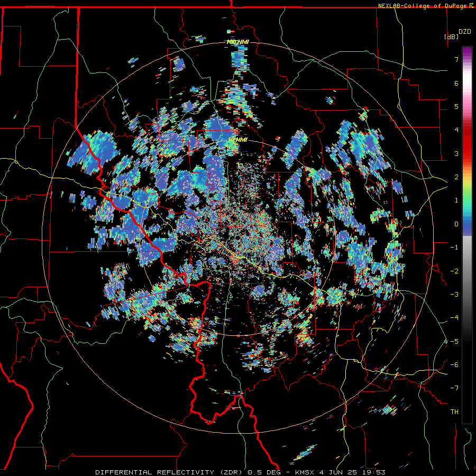The height and width of the screenshot is (476, 476).
Task: Click the "TH" label on the color scale
Action: pos(454,411)
